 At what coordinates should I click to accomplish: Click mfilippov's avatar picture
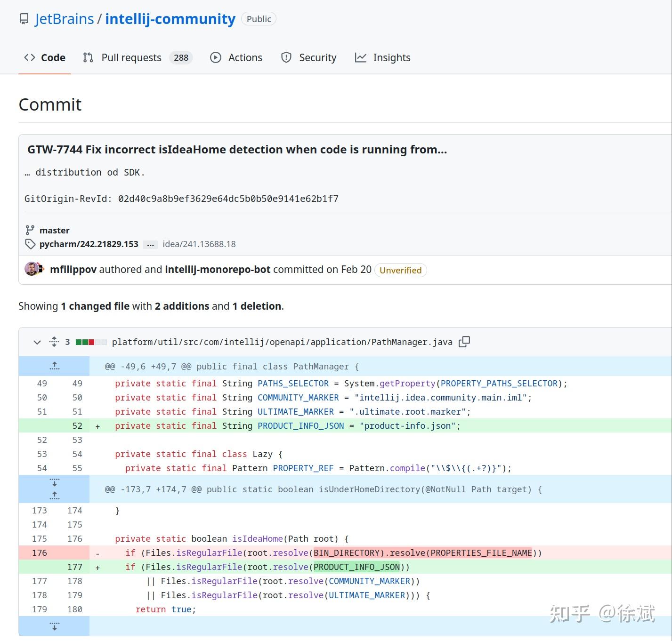pyautogui.click(x=33, y=269)
